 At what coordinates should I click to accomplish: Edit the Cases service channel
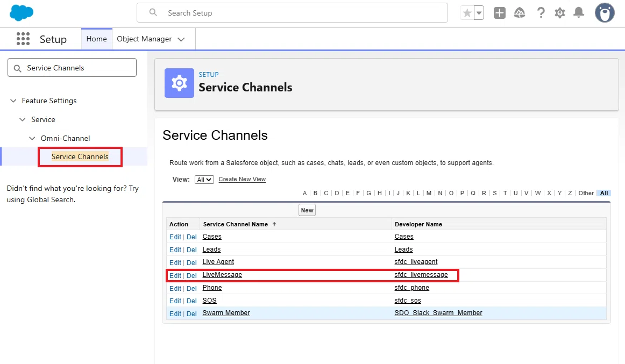click(x=175, y=237)
